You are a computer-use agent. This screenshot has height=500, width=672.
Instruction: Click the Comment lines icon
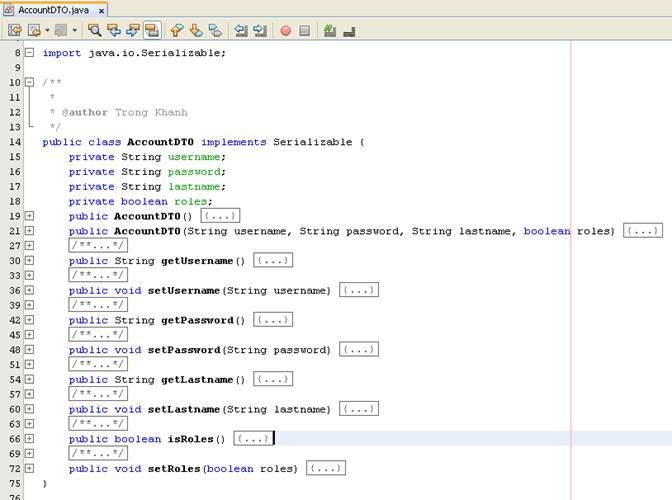(330, 30)
